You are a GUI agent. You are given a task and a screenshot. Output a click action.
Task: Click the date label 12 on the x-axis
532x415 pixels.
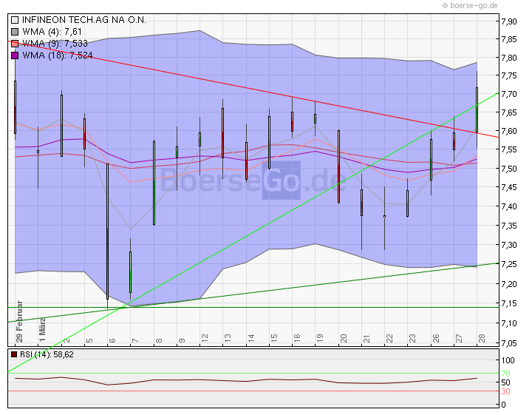tap(204, 338)
